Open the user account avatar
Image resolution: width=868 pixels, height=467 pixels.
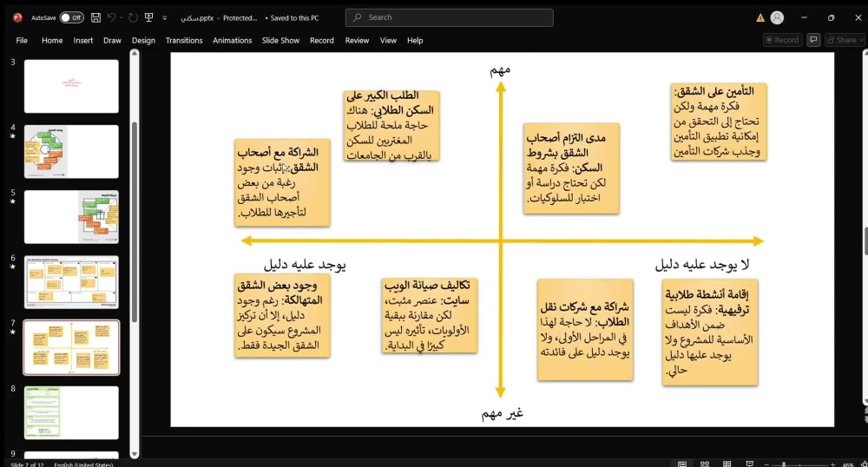tap(777, 17)
